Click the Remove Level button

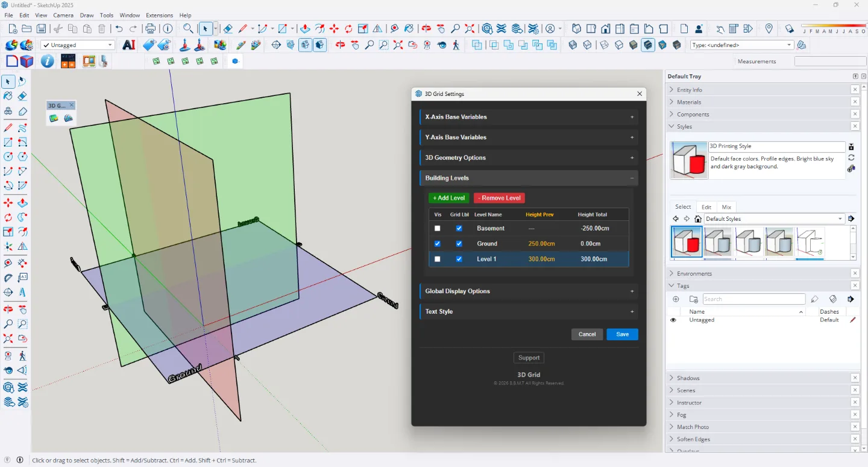click(499, 198)
